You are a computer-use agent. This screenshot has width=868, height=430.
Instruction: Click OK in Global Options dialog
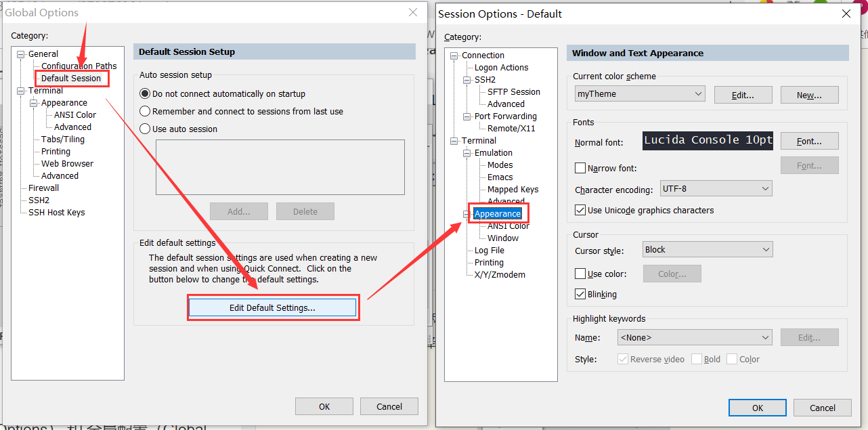[x=324, y=406]
